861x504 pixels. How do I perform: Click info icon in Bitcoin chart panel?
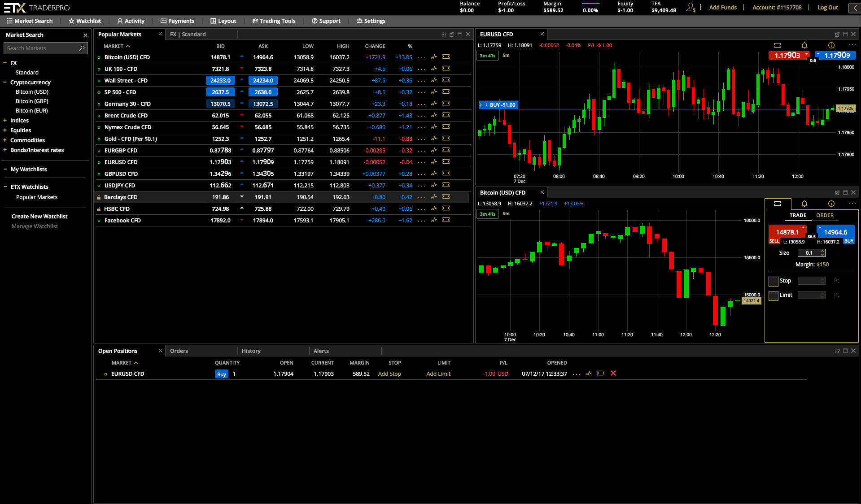click(x=831, y=204)
